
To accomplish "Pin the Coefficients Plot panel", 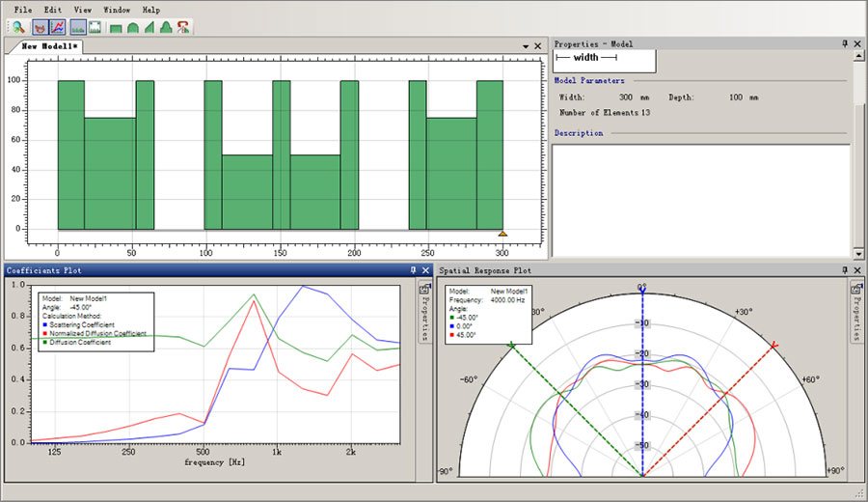I will (414, 270).
